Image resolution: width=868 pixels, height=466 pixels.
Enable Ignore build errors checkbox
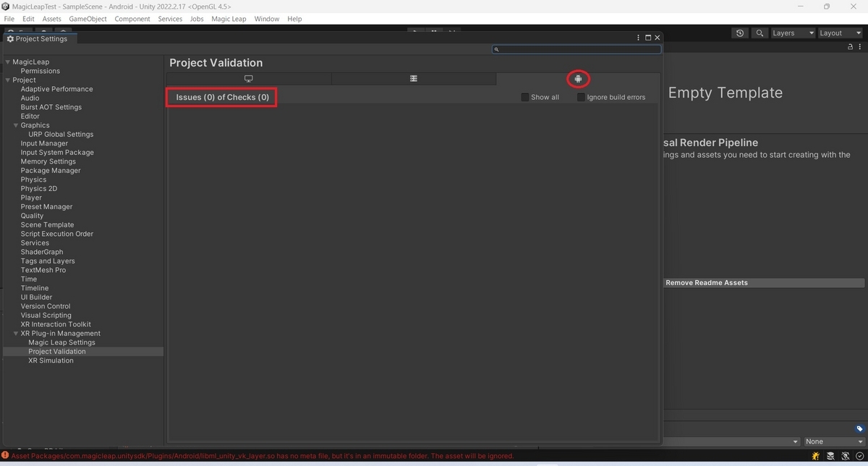point(582,97)
